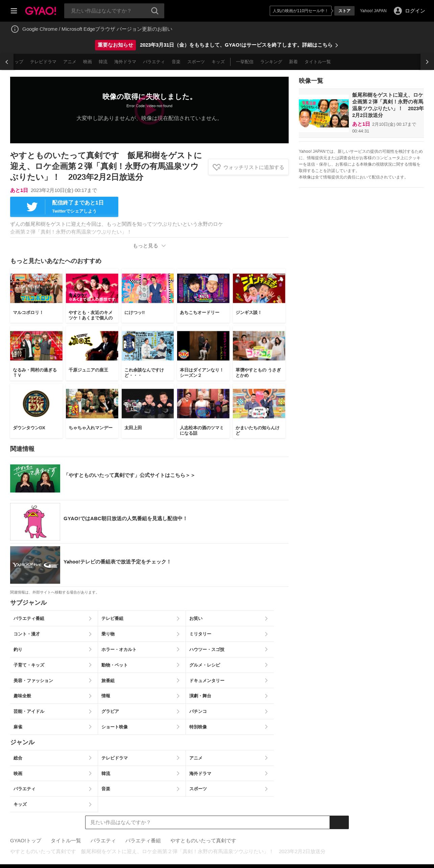Select the スポーツ genre row
Screen dimensions: 434x868
230,789
